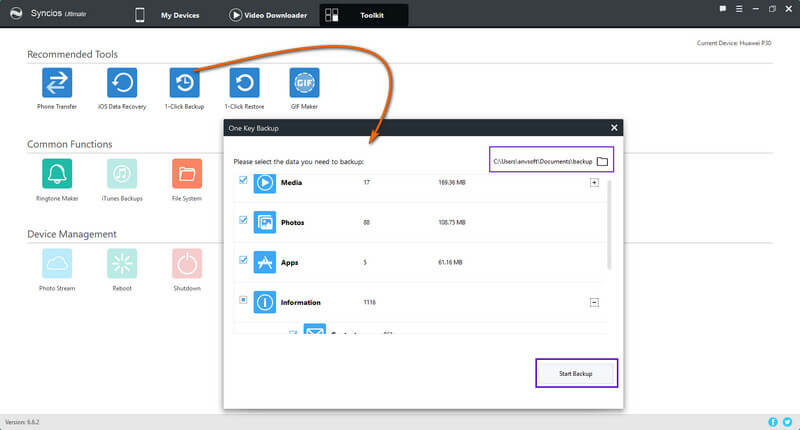Image resolution: width=800 pixels, height=430 pixels.
Task: Open the Twitter link icon
Action: (x=787, y=422)
